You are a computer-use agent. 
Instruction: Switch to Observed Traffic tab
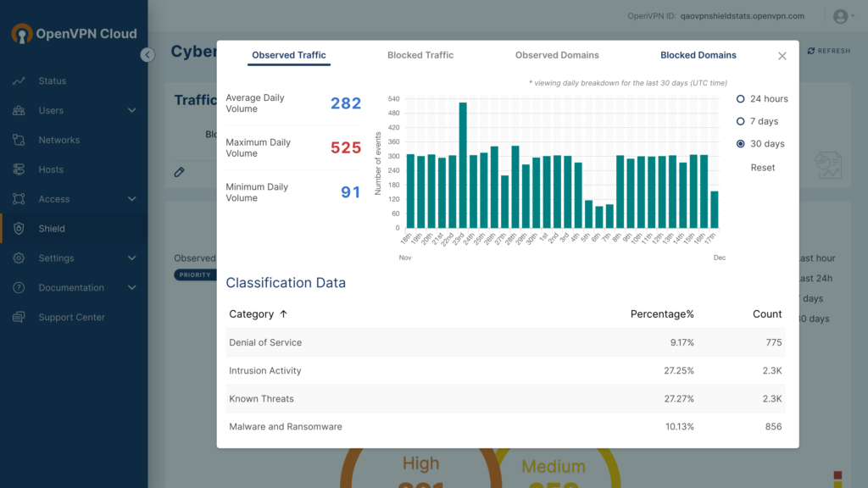click(289, 55)
